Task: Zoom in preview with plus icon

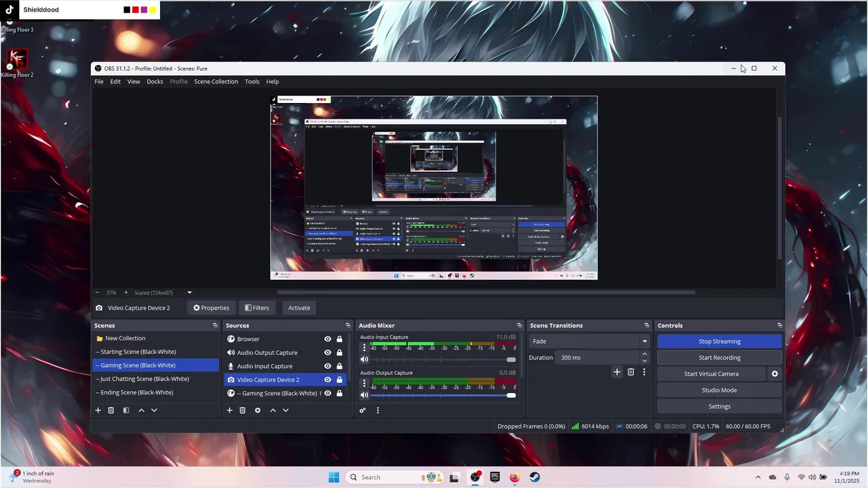Action: (125, 293)
